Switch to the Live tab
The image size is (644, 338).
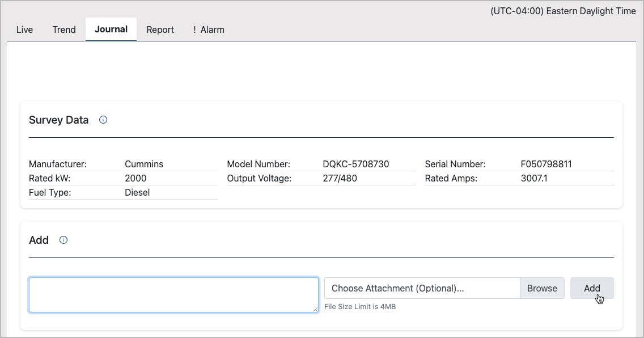pyautogui.click(x=24, y=29)
